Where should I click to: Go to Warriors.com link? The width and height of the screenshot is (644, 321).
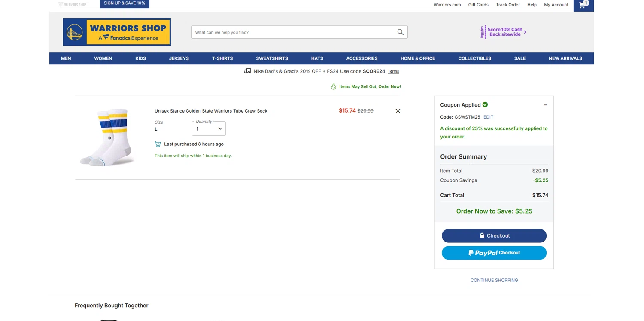[x=447, y=5]
